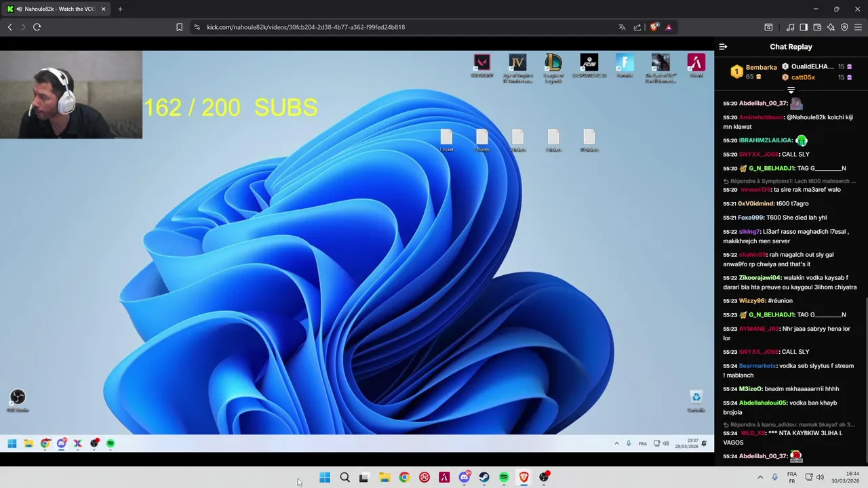Image resolution: width=868 pixels, height=488 pixels.
Task: Bookmark this page with the bookmark icon
Action: pyautogui.click(x=179, y=27)
